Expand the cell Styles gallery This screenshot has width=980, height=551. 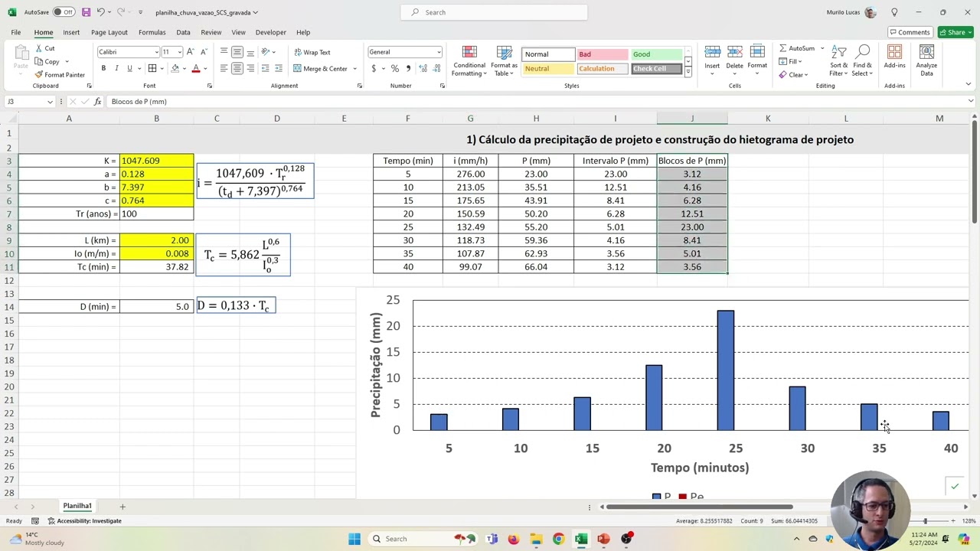688,72
